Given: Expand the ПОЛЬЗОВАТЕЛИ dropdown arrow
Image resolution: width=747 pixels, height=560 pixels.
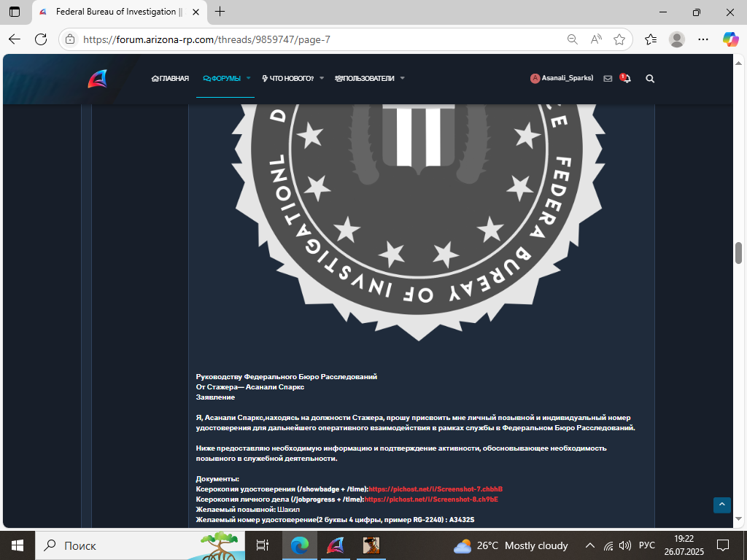Looking at the screenshot, I should point(402,78).
